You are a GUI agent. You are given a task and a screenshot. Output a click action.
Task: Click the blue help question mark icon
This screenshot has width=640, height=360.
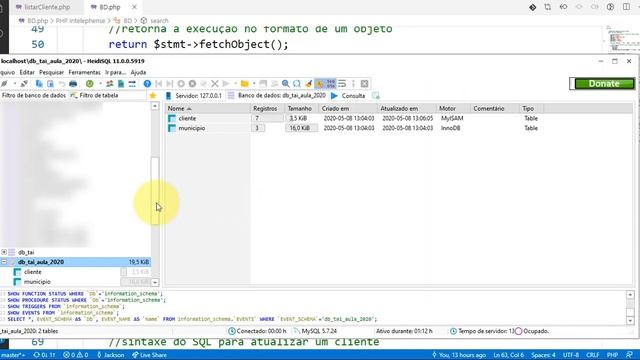tap(147, 84)
